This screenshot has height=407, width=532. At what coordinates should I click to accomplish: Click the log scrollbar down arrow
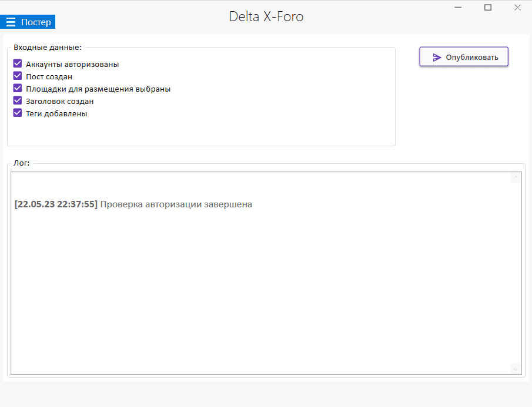pyautogui.click(x=516, y=368)
